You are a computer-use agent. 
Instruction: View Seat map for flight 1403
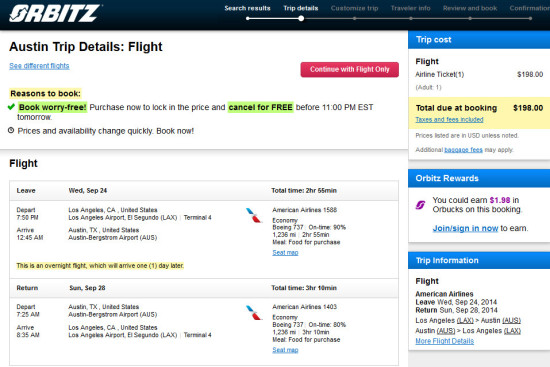click(x=285, y=350)
